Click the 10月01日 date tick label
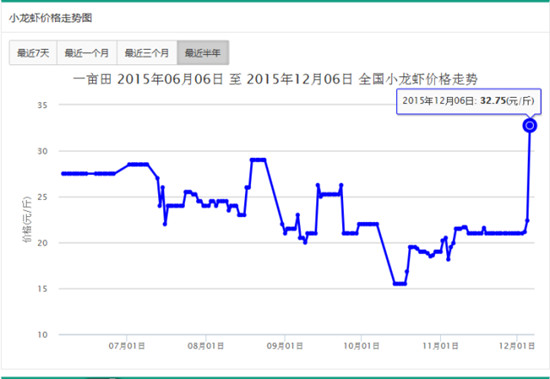 (x=361, y=346)
